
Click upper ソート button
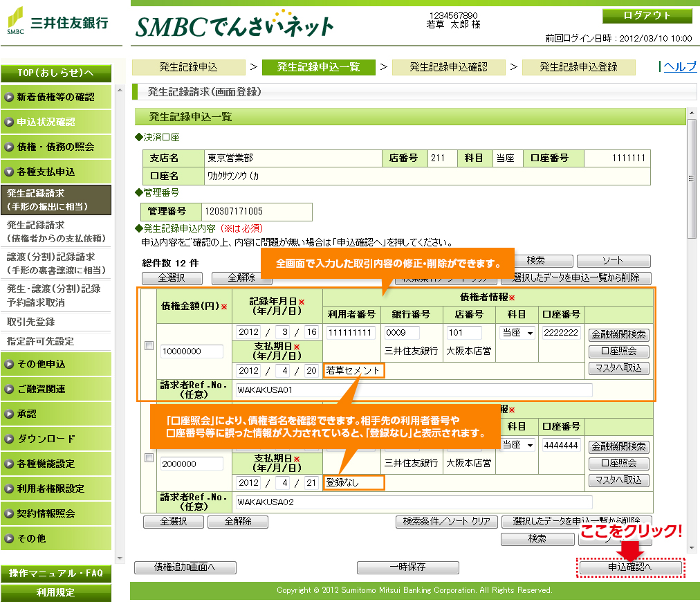tap(614, 261)
